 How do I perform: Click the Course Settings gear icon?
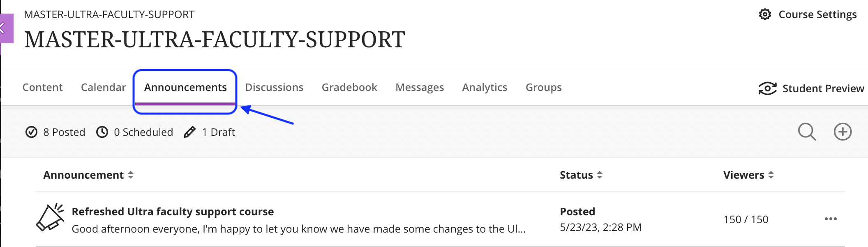pyautogui.click(x=764, y=14)
